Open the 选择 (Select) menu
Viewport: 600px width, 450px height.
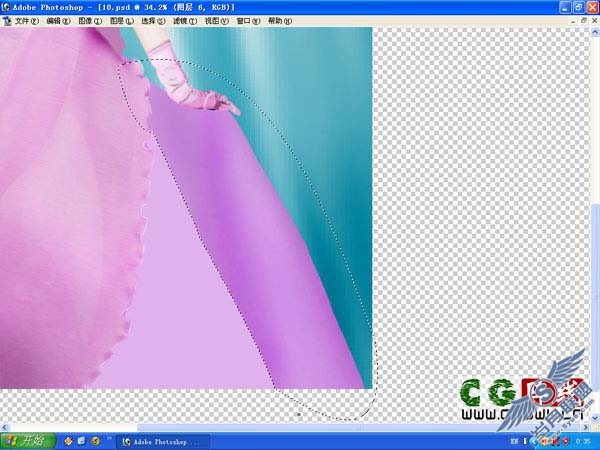coord(153,21)
